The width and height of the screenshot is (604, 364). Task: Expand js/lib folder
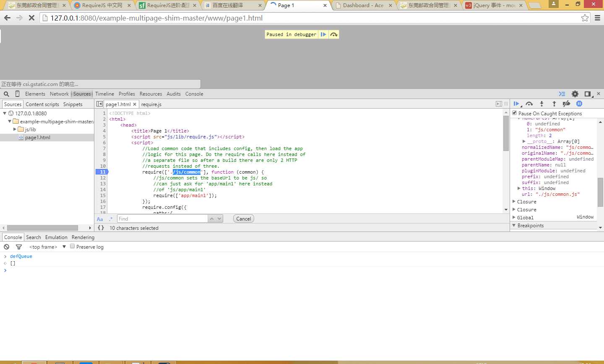click(x=15, y=129)
